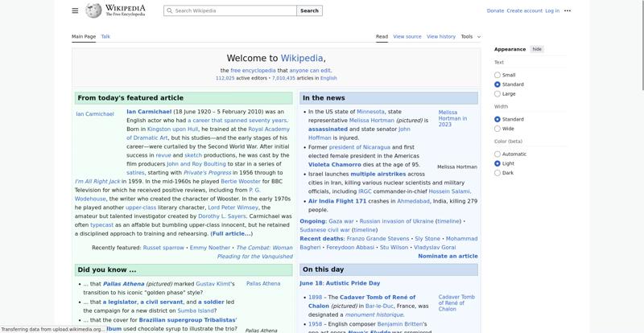
Task: Open the 1898 year link
Action: tap(315, 298)
